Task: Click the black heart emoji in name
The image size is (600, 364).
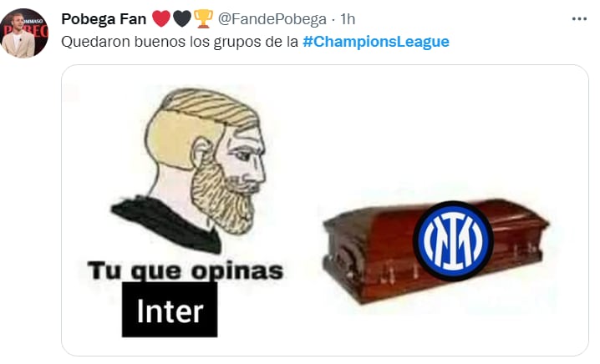Action: click(182, 18)
